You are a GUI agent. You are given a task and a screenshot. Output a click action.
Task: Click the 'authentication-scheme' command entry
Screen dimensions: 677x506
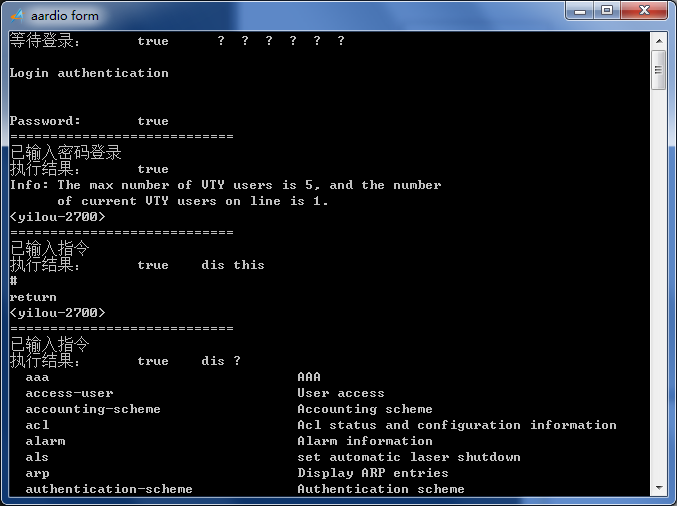click(x=109, y=489)
